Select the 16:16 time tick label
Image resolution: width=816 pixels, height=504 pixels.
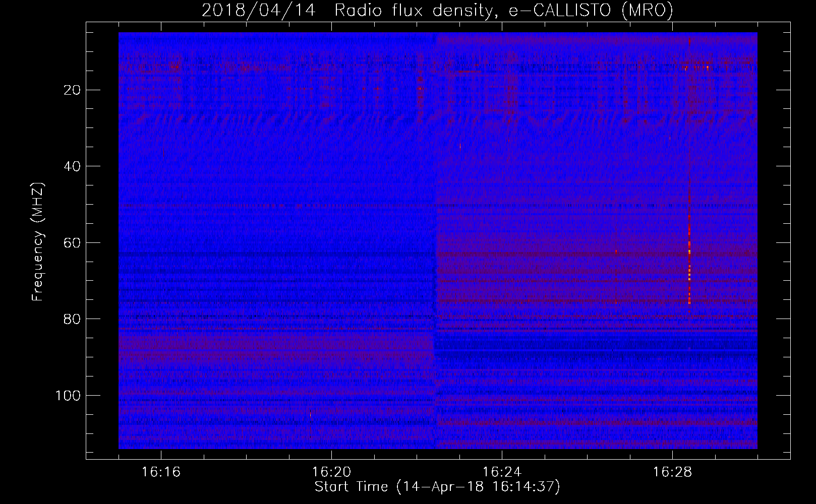[x=161, y=472]
